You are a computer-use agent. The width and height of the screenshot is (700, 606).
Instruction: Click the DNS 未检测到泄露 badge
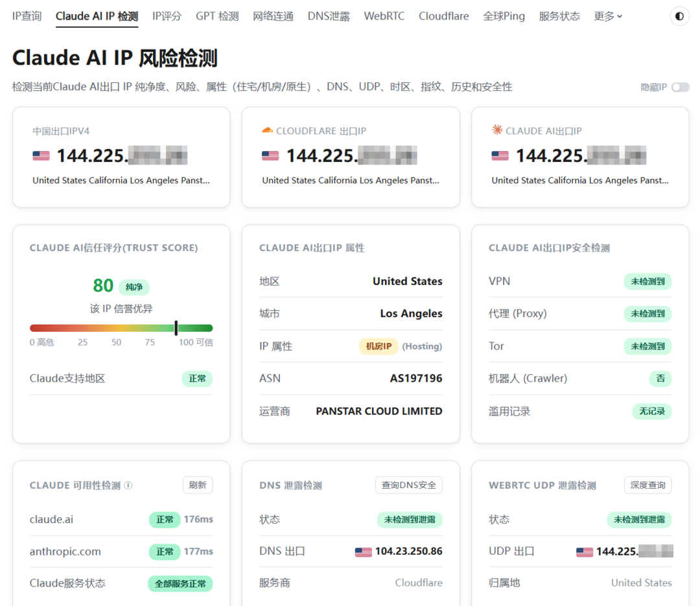pyautogui.click(x=410, y=520)
